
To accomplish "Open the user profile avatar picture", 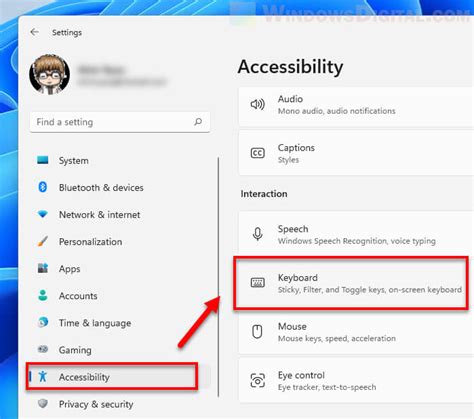I will (x=50, y=75).
